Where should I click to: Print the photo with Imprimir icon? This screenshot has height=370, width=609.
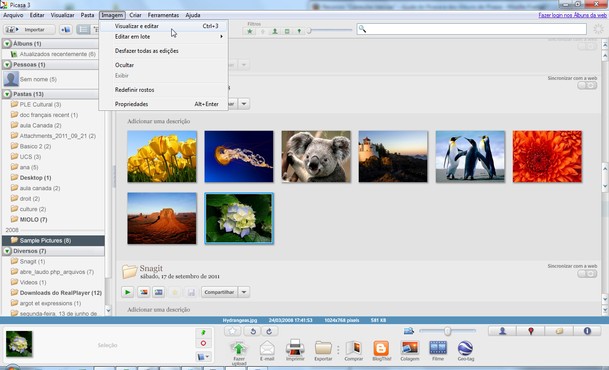(295, 348)
